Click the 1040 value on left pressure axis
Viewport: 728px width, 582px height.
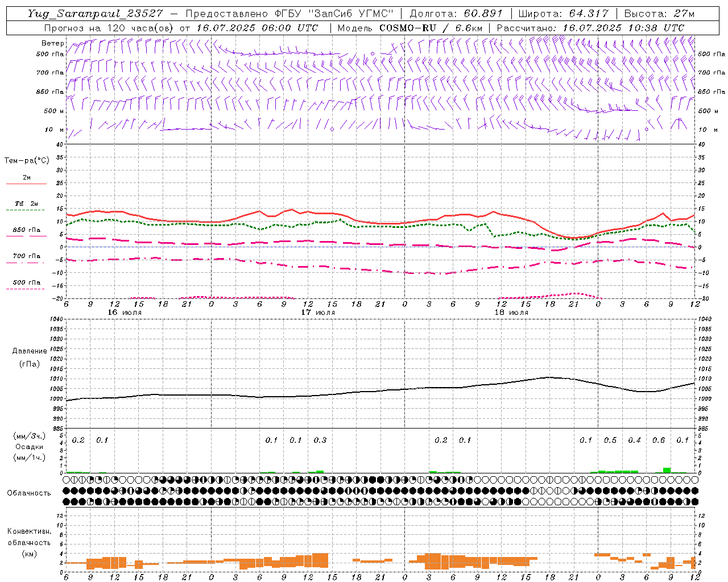tap(55, 319)
